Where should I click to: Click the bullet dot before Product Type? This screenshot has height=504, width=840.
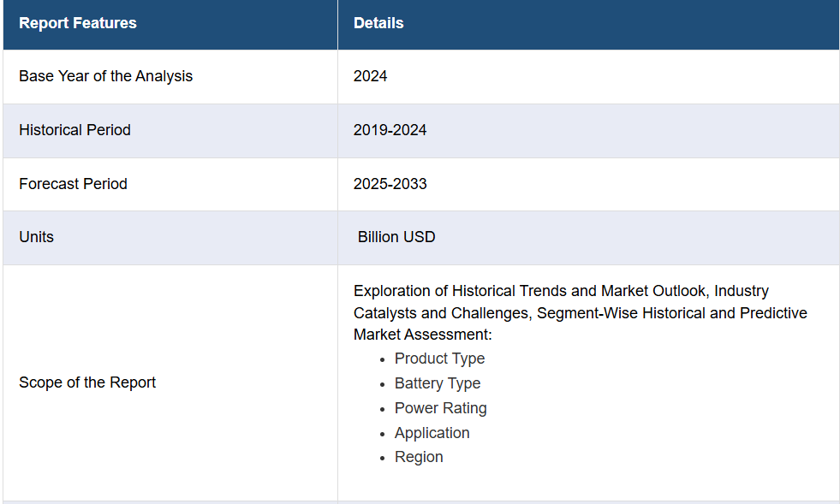click(382, 360)
